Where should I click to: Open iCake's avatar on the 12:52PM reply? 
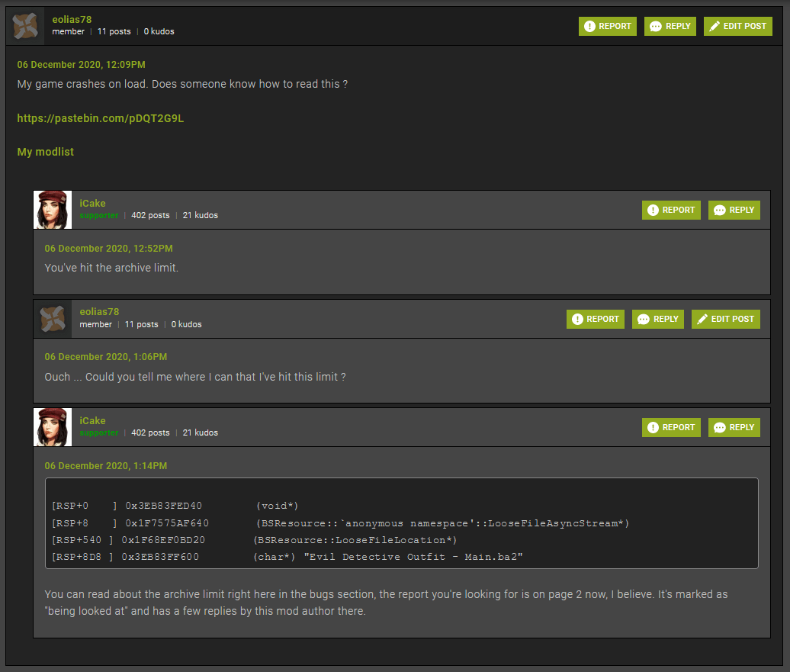53,210
